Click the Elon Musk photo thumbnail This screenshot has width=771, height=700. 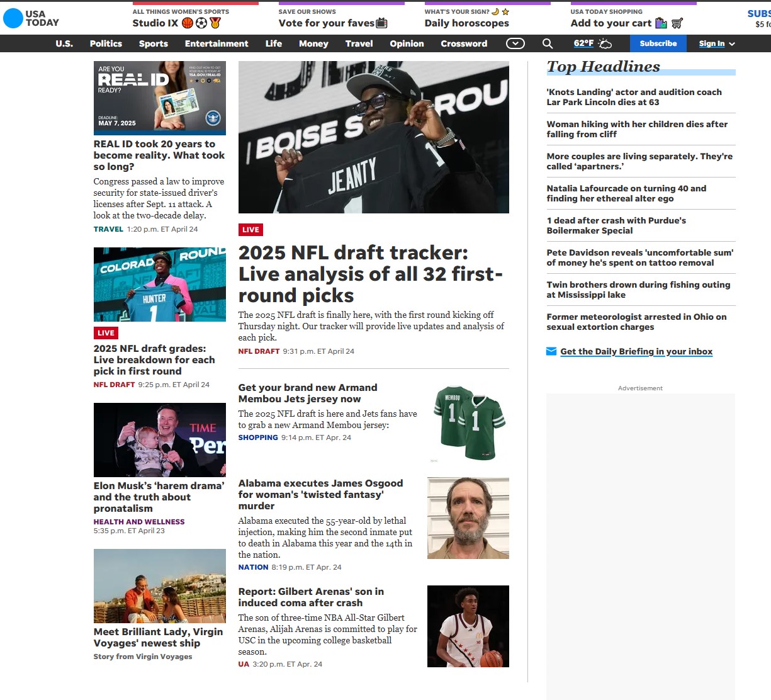(160, 439)
